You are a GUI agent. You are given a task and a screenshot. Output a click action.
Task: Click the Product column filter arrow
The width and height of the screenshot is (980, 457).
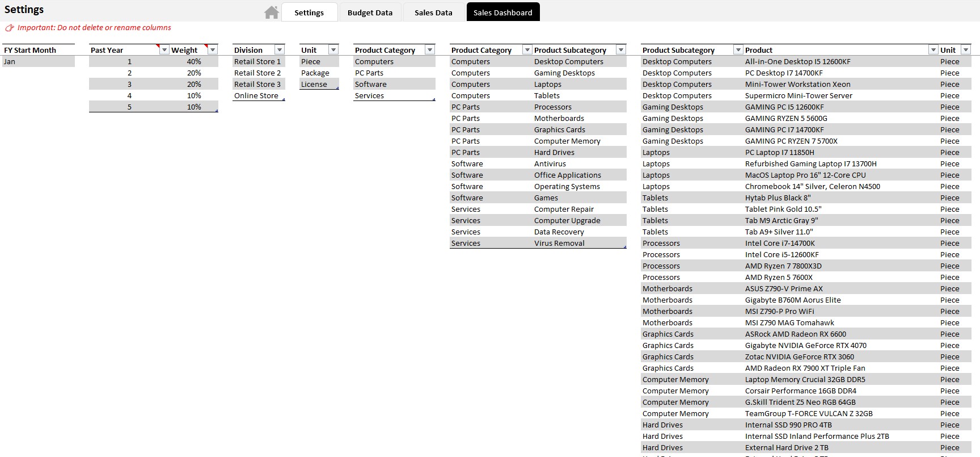[x=933, y=50]
